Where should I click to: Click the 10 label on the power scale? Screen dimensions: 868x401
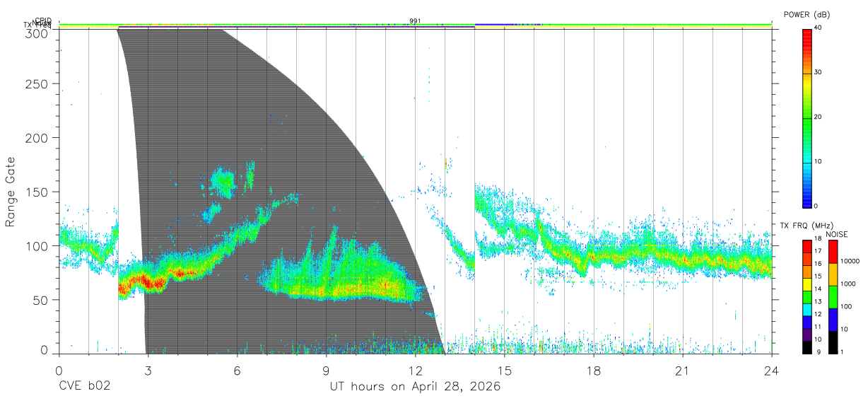click(x=819, y=161)
